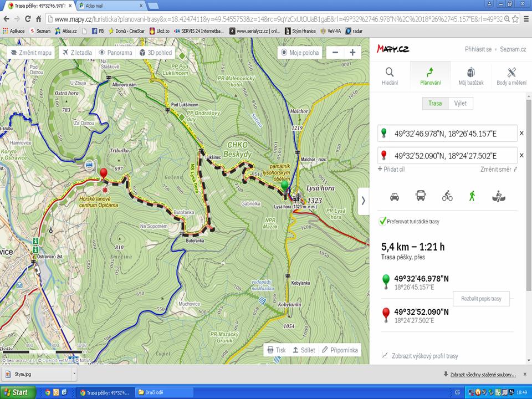Choose the walking route mode icon
The image size is (532, 399).
(472, 196)
